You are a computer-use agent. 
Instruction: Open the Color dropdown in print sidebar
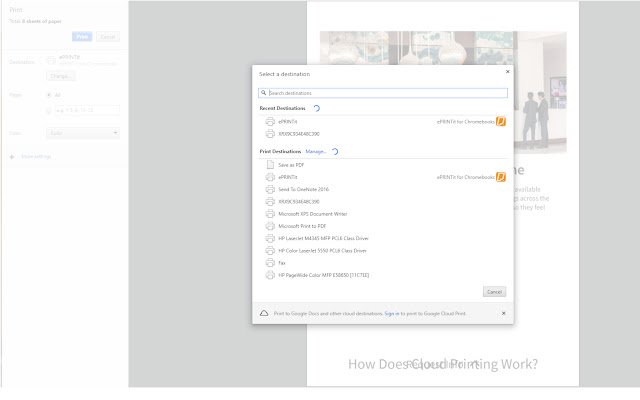tap(83, 133)
